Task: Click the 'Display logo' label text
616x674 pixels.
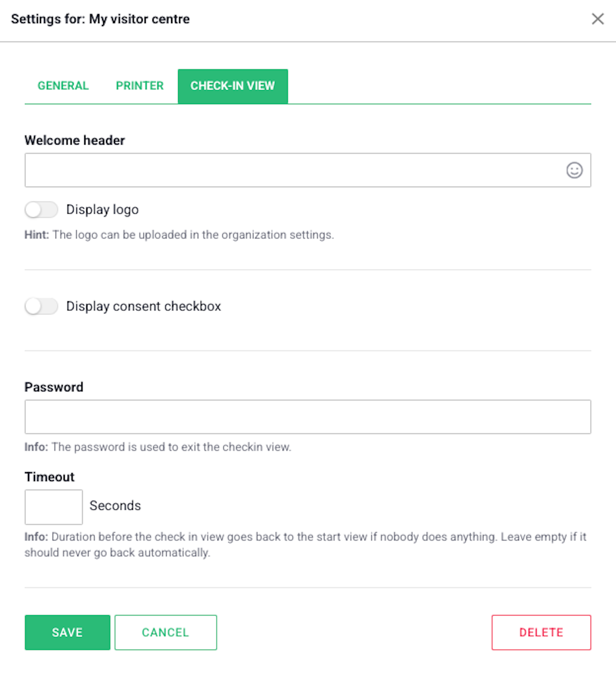Action: click(x=103, y=210)
